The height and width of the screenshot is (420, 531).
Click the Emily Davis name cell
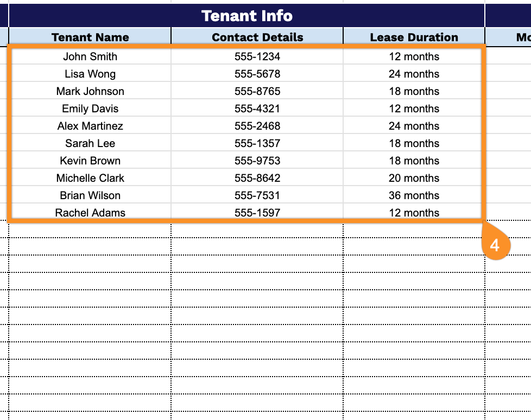coord(90,109)
